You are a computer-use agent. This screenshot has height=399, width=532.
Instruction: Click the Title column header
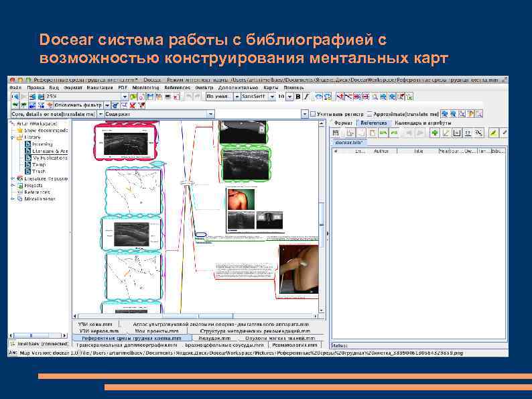tap(418, 151)
